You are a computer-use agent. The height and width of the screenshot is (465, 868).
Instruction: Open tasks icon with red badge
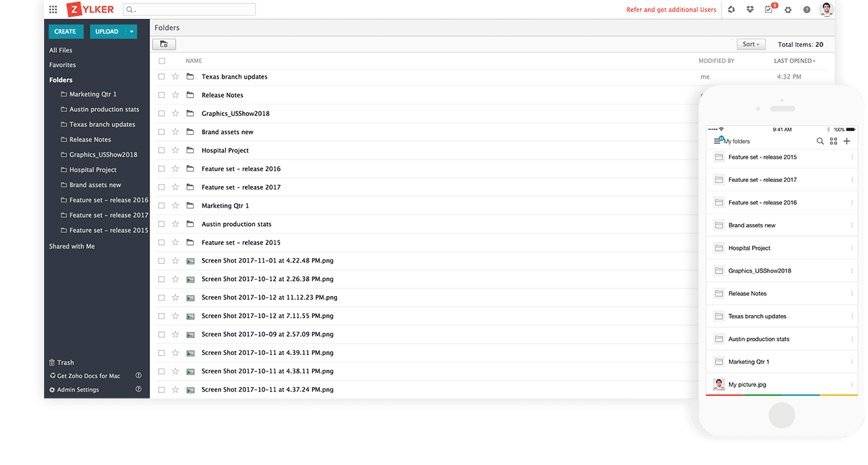click(x=770, y=9)
